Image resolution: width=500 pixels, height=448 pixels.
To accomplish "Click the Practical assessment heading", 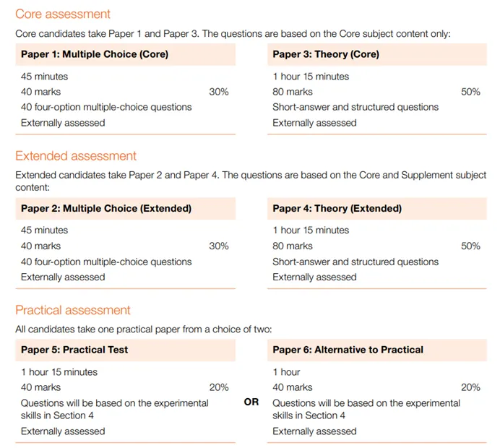I will point(73,311).
